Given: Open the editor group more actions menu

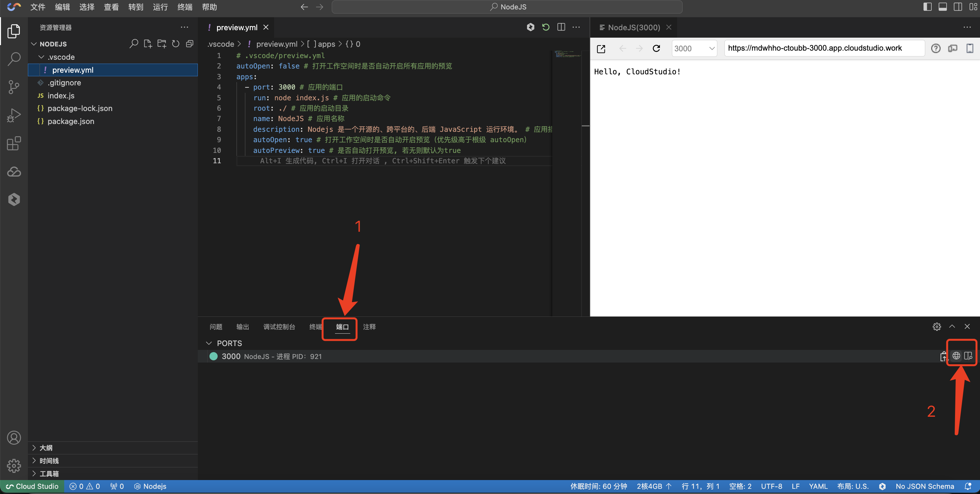Looking at the screenshot, I should pos(576,27).
